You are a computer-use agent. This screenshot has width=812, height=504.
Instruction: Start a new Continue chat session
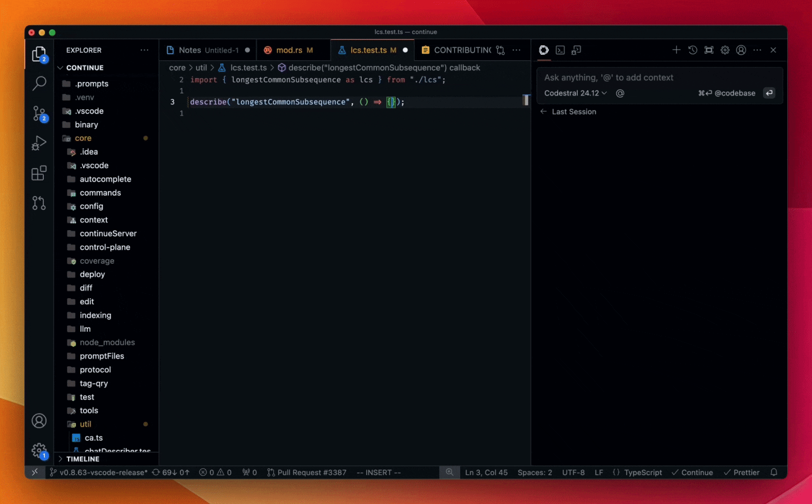point(676,50)
